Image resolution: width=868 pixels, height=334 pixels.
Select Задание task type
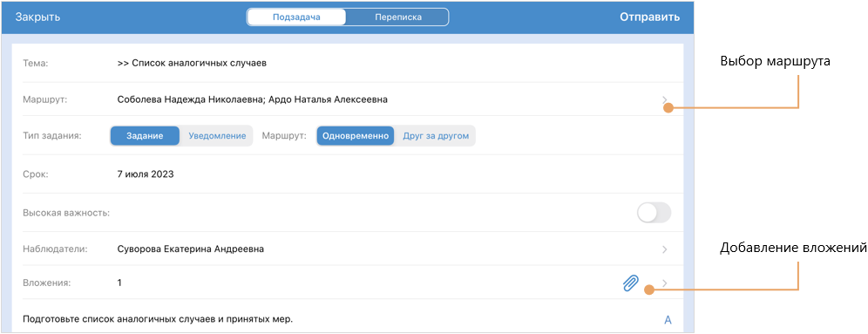(145, 136)
